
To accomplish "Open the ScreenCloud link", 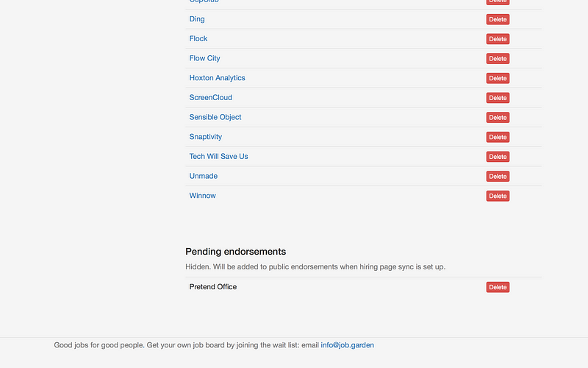I will point(211,98).
